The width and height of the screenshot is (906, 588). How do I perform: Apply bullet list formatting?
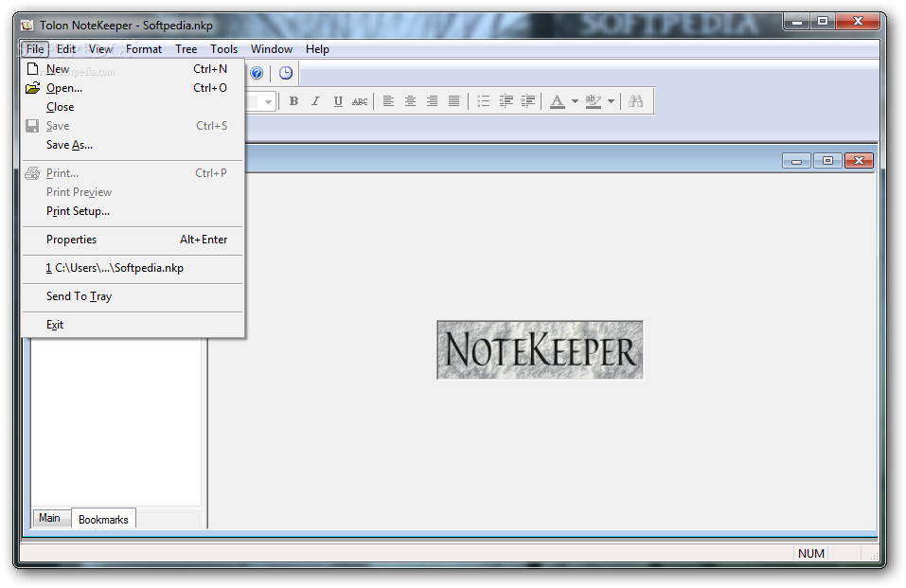coord(483,101)
